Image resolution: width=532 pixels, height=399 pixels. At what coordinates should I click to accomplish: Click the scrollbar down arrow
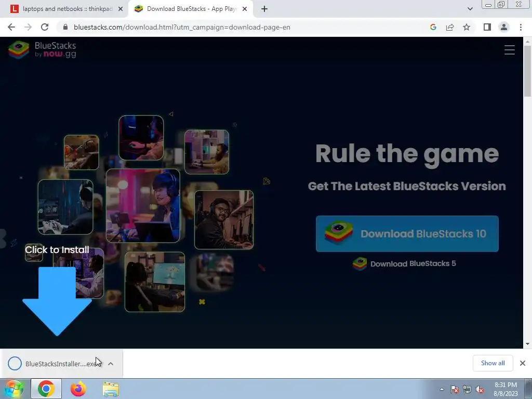(528, 344)
